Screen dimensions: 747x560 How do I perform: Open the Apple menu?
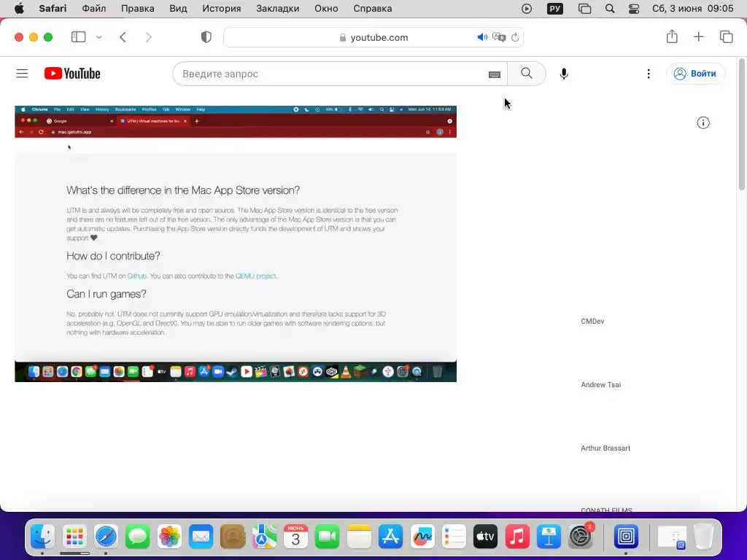(x=19, y=9)
